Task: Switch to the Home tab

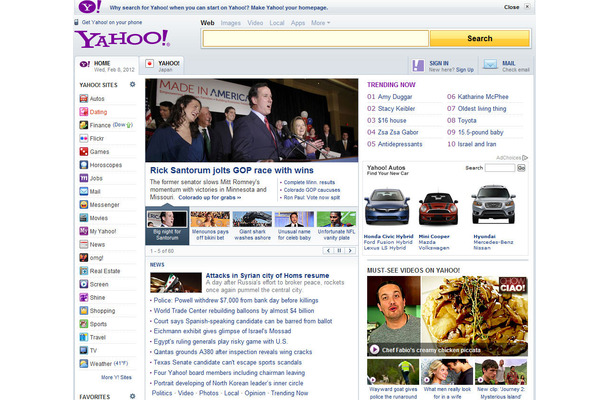Action: [106, 66]
